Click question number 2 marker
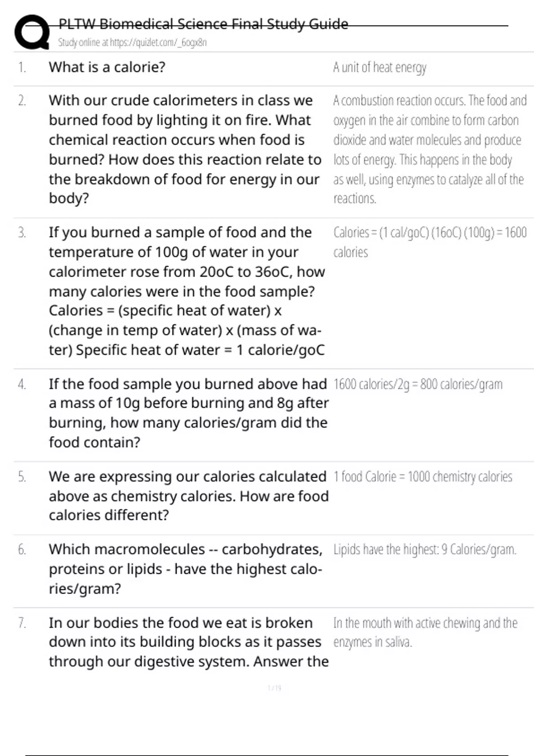The height and width of the screenshot is (756, 534). [x=22, y=101]
